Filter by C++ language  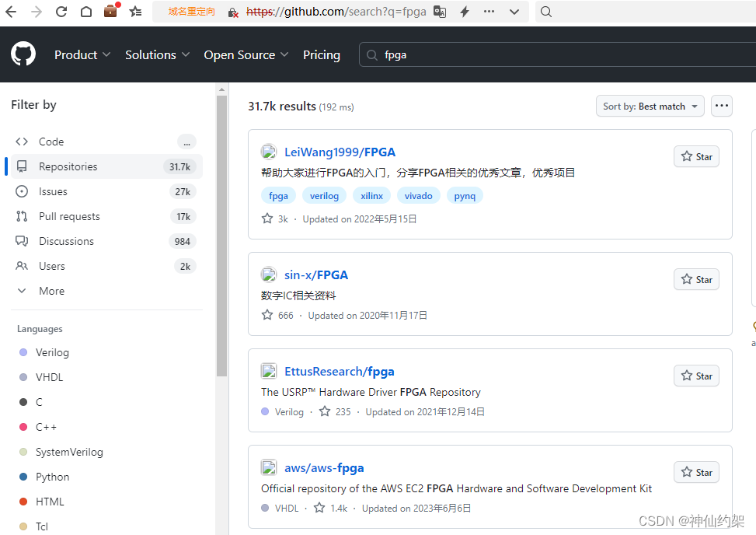click(47, 427)
